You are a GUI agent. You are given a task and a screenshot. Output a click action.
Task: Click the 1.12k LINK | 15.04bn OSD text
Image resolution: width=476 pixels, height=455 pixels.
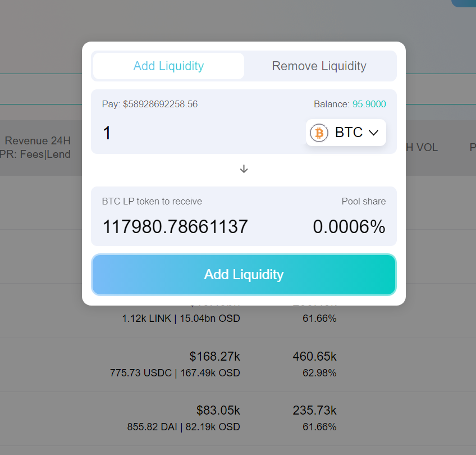[x=181, y=319]
